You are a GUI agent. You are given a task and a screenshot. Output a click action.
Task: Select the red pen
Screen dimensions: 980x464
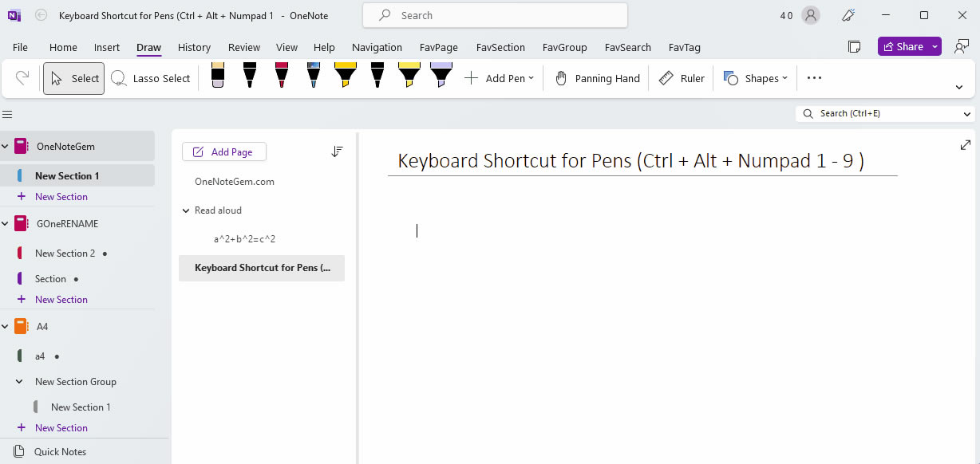pos(281,76)
